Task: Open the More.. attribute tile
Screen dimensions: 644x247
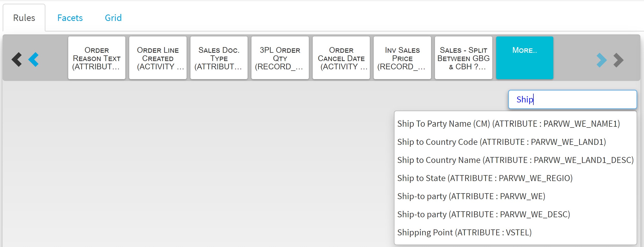Action: 525,58
